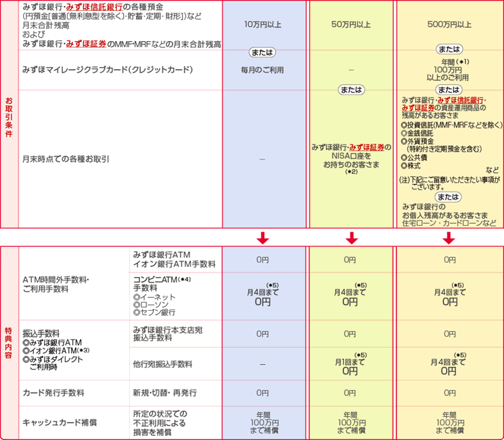Screen dimensions: 504x440
Task: Click the お取引条件 vertical header
Action: click(x=9, y=118)
